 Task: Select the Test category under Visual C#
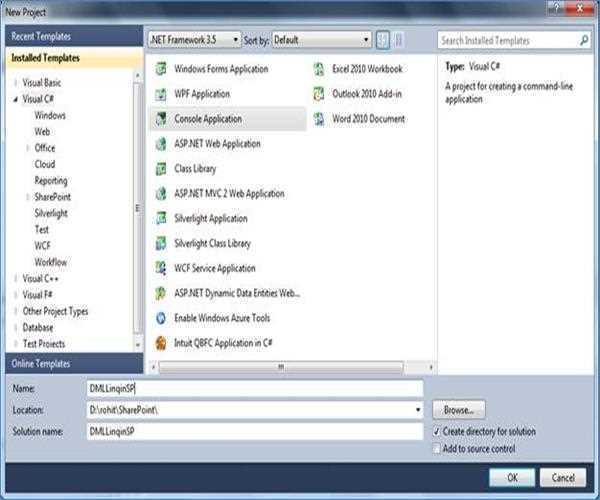[42, 230]
